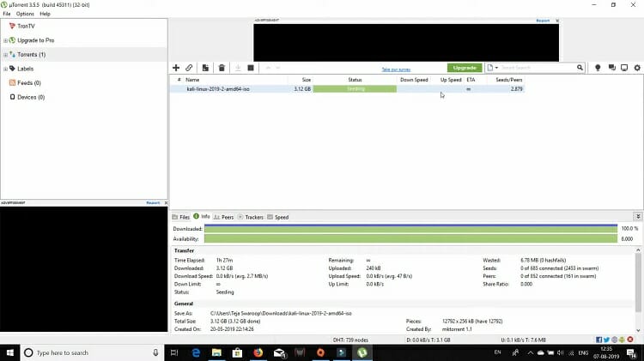The image size is (644, 361).
Task: Open the Options menu
Action: click(x=25, y=14)
